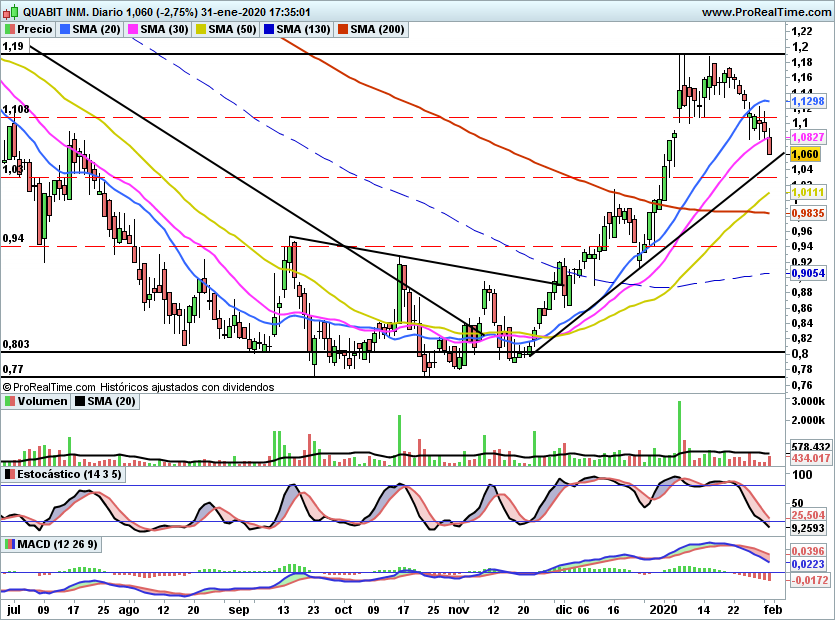Click the 2020 date marker on time axis
The height and width of the screenshot is (620, 835).
(664, 610)
